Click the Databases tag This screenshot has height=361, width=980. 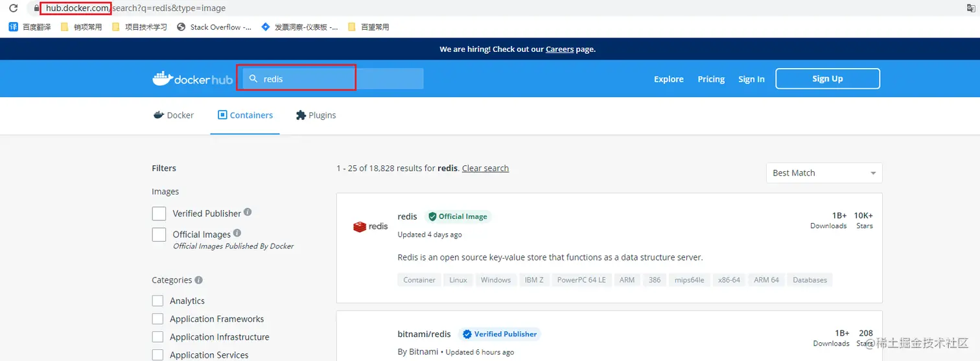[810, 280]
